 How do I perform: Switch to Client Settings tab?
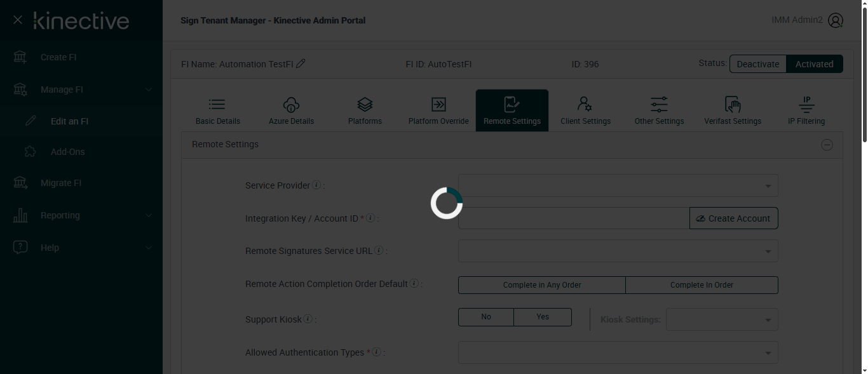tap(585, 110)
